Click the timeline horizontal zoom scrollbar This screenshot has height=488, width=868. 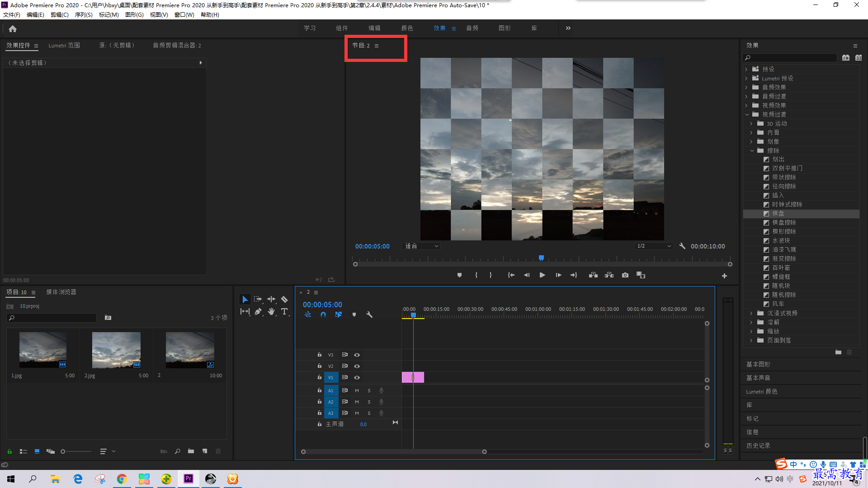tap(394, 451)
